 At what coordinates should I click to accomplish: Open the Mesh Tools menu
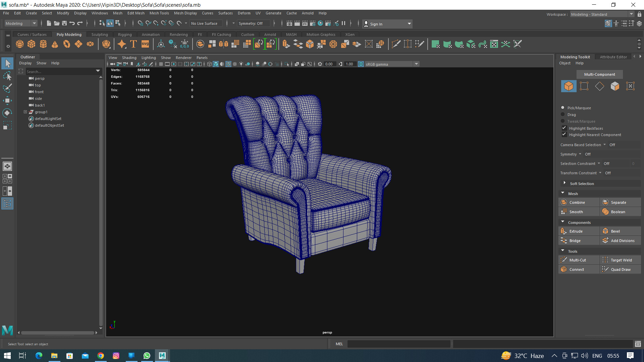tap(159, 13)
